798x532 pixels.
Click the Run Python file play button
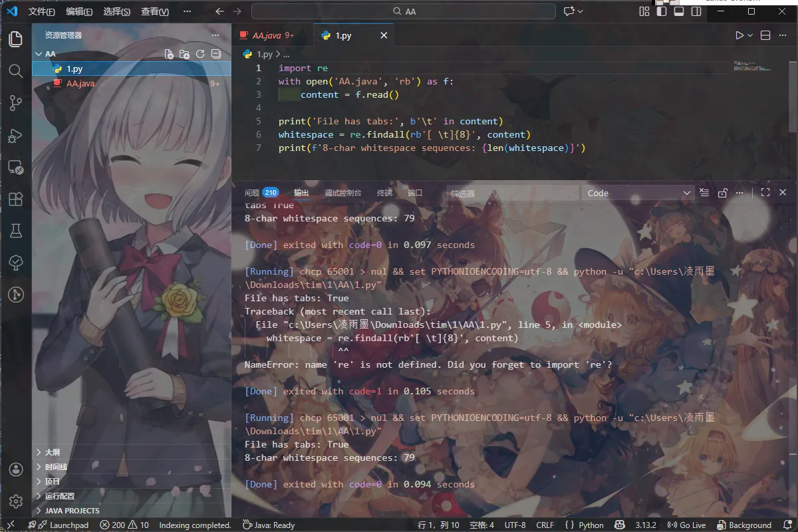tap(739, 35)
